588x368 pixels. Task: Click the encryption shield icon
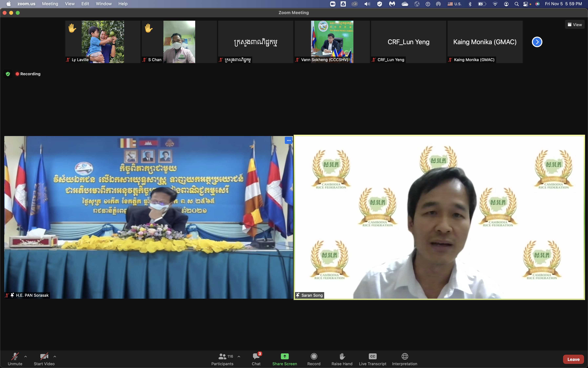(x=8, y=74)
